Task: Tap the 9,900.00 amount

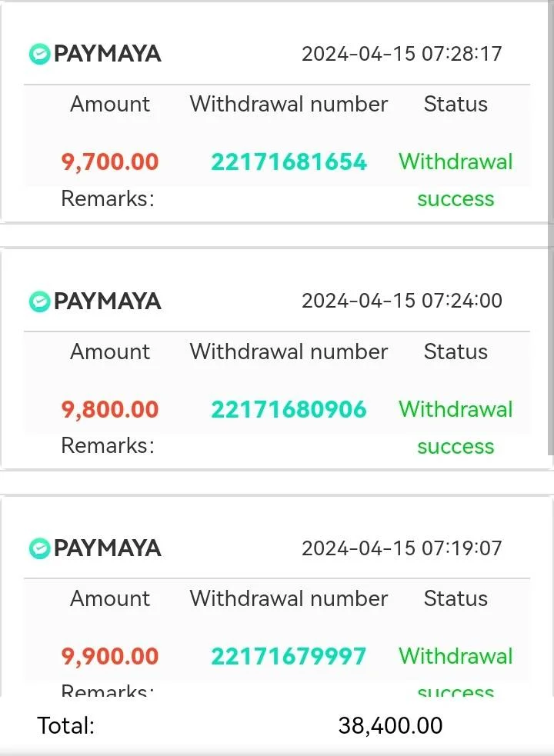Action: click(110, 657)
